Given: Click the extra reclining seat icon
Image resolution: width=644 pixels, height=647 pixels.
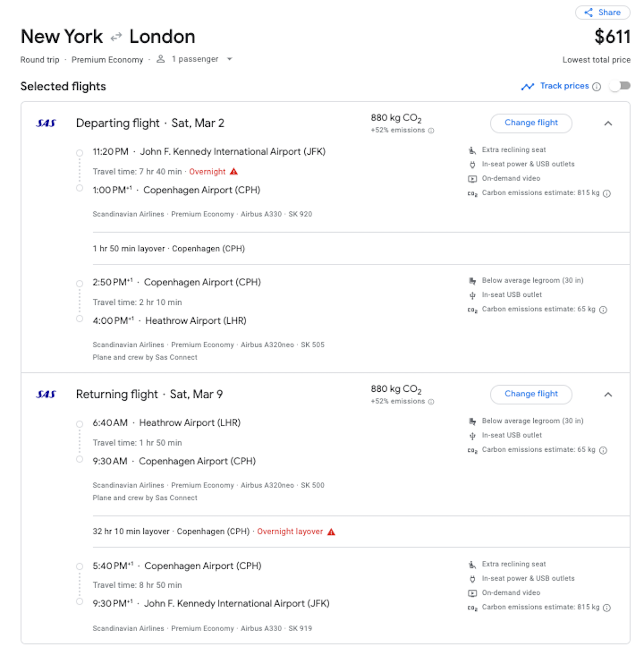Looking at the screenshot, I should (472, 150).
